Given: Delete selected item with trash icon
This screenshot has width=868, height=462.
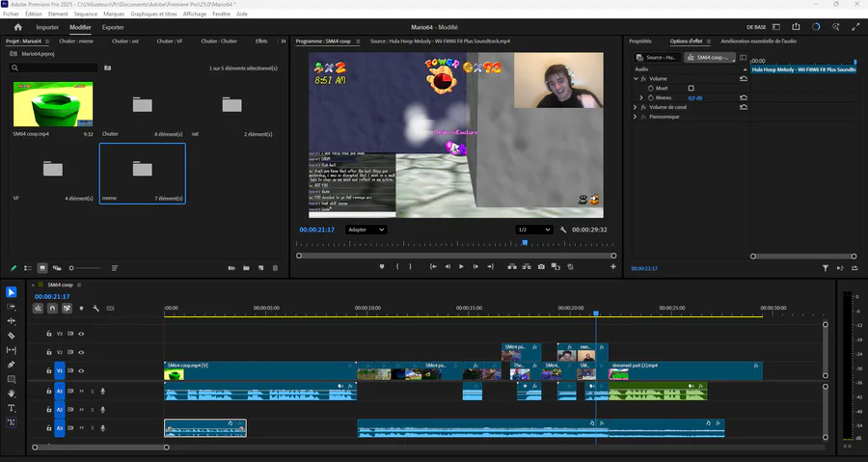Looking at the screenshot, I should click(x=275, y=268).
